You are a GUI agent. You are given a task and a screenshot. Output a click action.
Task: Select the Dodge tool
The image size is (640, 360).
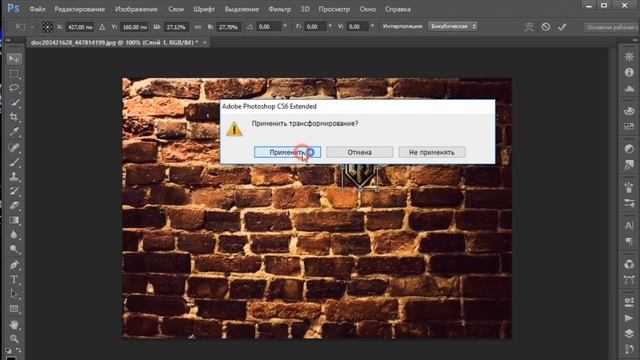[14, 249]
